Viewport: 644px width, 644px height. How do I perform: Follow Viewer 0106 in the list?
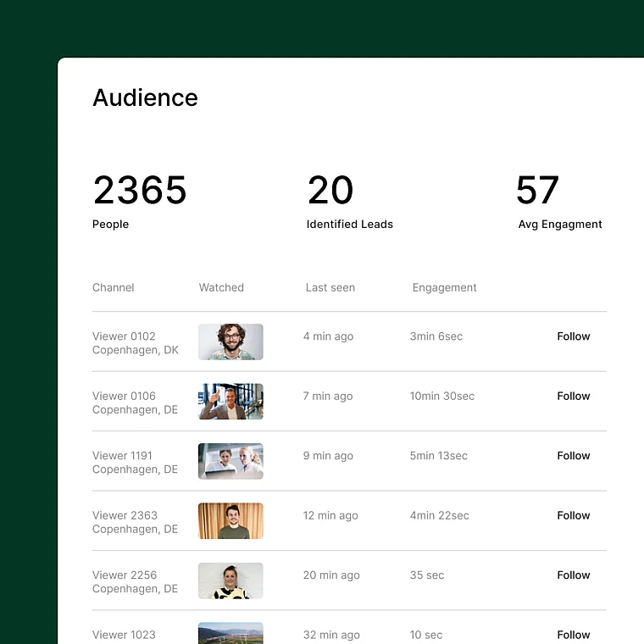point(573,396)
